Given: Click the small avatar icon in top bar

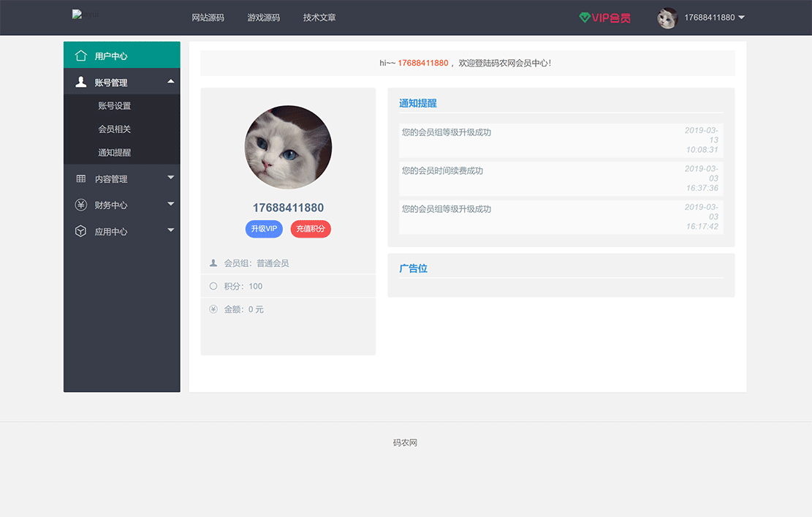Looking at the screenshot, I should 667,17.
